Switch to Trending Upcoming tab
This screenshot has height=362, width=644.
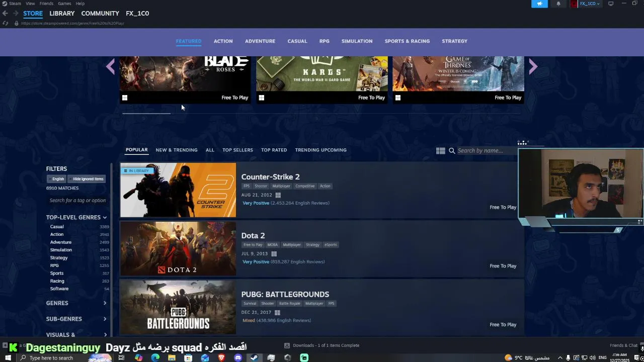320,150
